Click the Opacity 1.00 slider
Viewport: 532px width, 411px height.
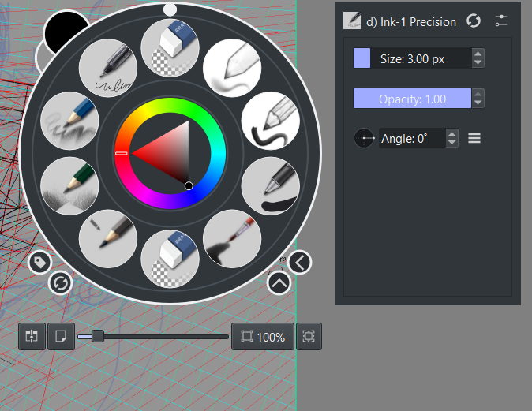pyautogui.click(x=412, y=99)
